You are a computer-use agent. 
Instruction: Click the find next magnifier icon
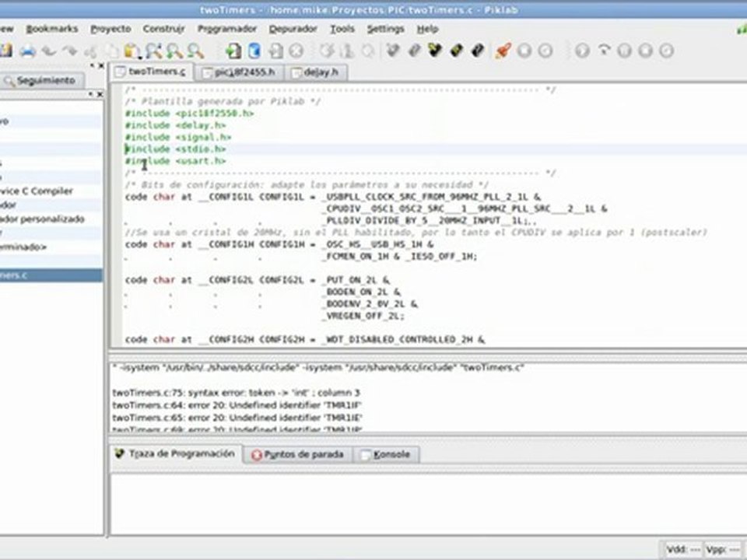(174, 51)
